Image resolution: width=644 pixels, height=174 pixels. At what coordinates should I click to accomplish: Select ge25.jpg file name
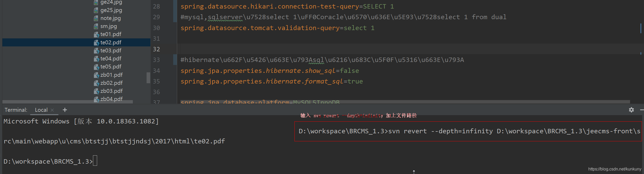pyautogui.click(x=111, y=10)
